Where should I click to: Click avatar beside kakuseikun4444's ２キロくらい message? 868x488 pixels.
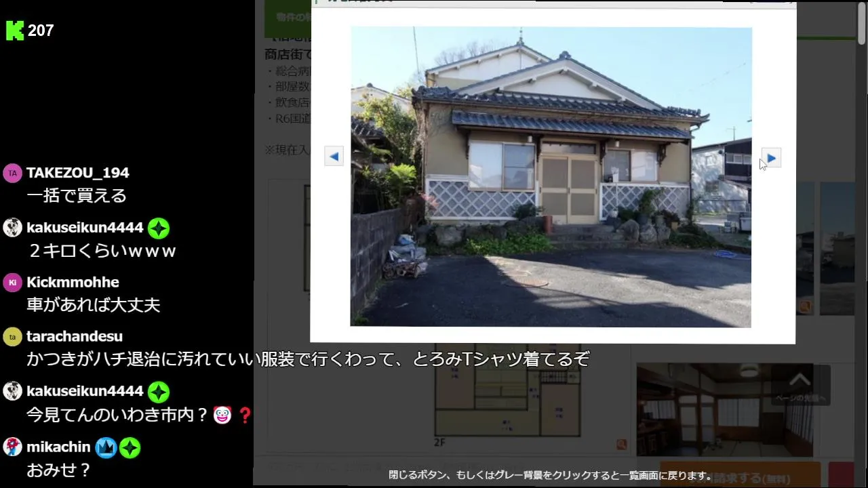point(12,228)
